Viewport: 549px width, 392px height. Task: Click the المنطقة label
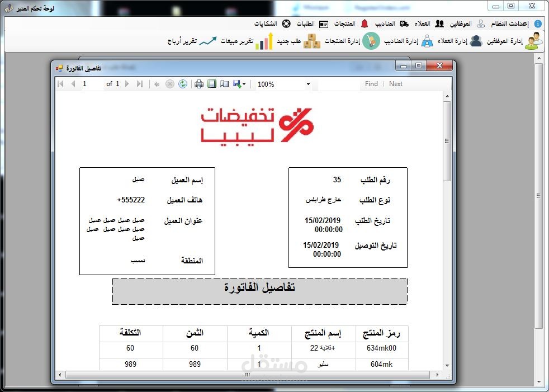(192, 261)
